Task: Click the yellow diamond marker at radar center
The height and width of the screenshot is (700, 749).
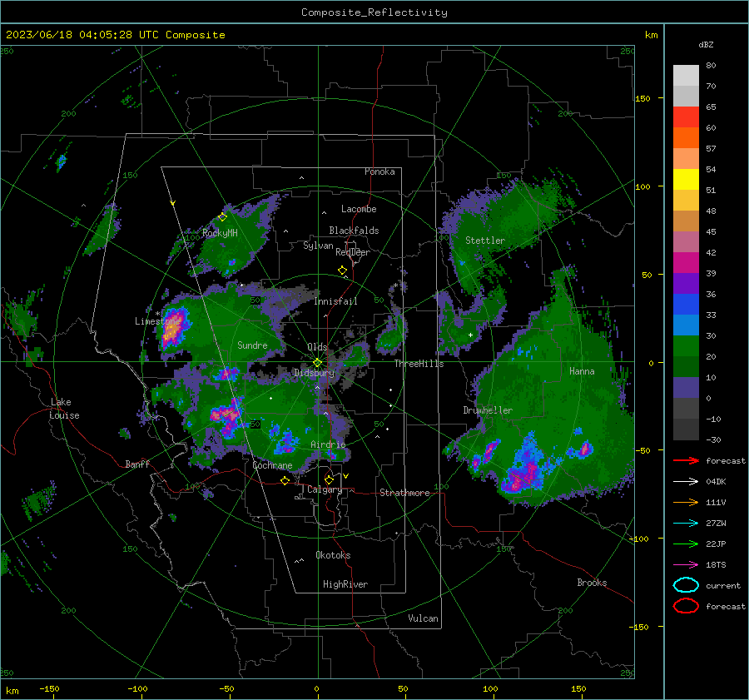Action: tap(317, 363)
